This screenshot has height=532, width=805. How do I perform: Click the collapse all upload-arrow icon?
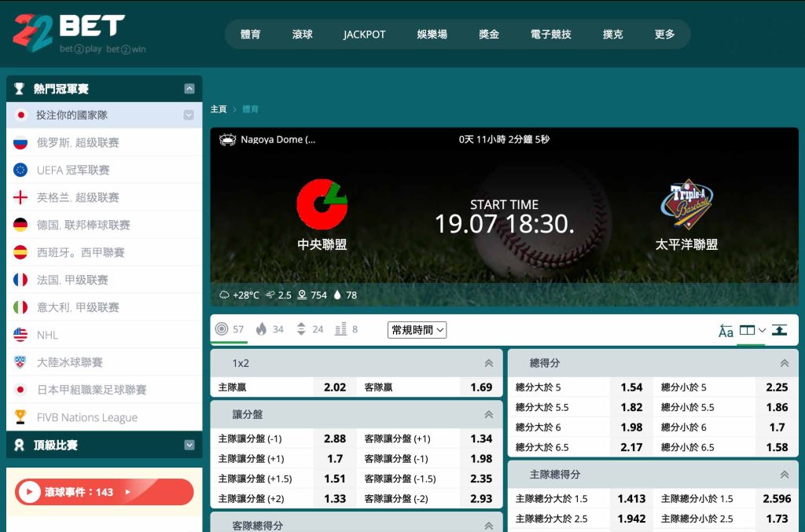pos(779,330)
